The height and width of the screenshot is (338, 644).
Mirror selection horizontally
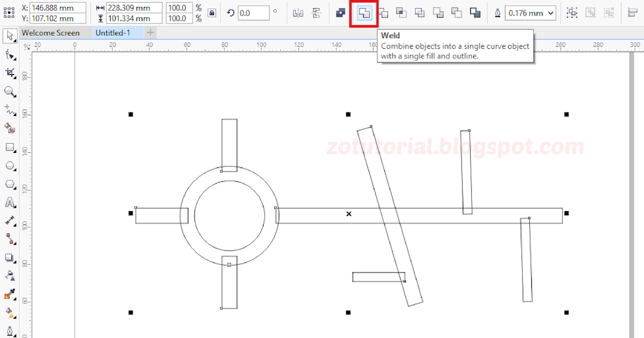pos(298,13)
